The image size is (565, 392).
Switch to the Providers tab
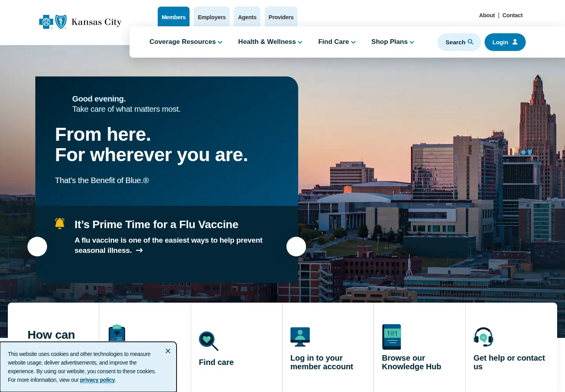[281, 17]
